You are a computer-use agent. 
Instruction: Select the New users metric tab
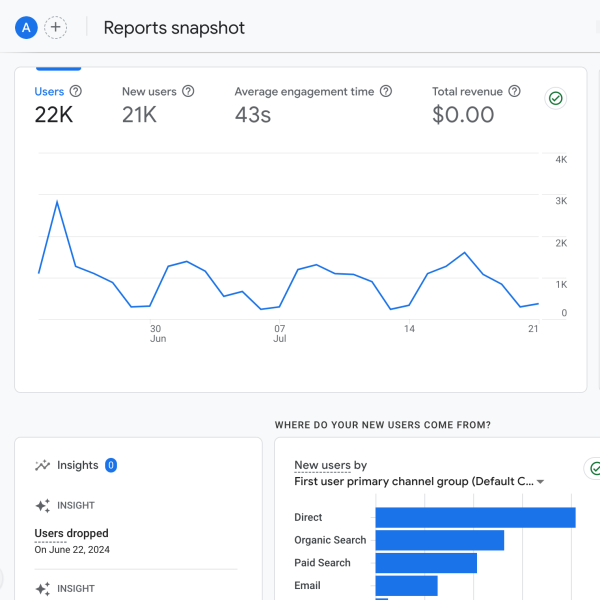pyautogui.click(x=150, y=105)
